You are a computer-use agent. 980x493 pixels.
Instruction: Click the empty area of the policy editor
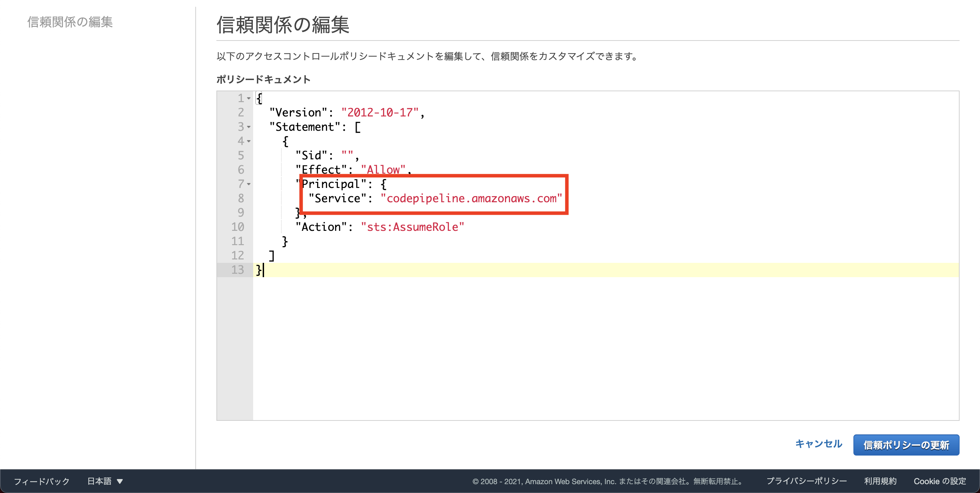[x=571, y=343]
